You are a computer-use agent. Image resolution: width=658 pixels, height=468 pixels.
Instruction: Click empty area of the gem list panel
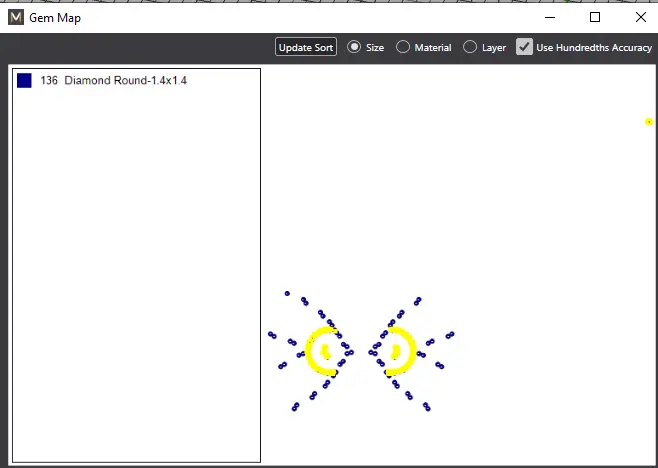(135, 280)
